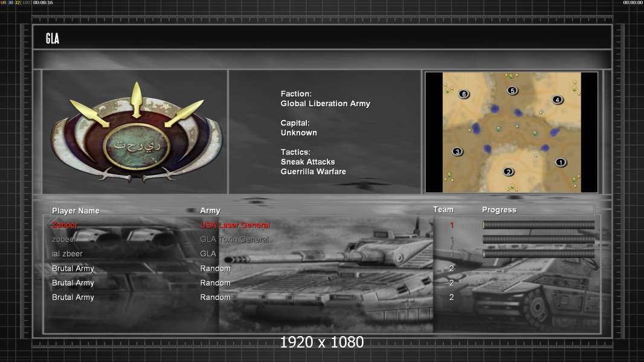Select start position 5 on the minimap
The image size is (644, 362).
click(x=512, y=91)
